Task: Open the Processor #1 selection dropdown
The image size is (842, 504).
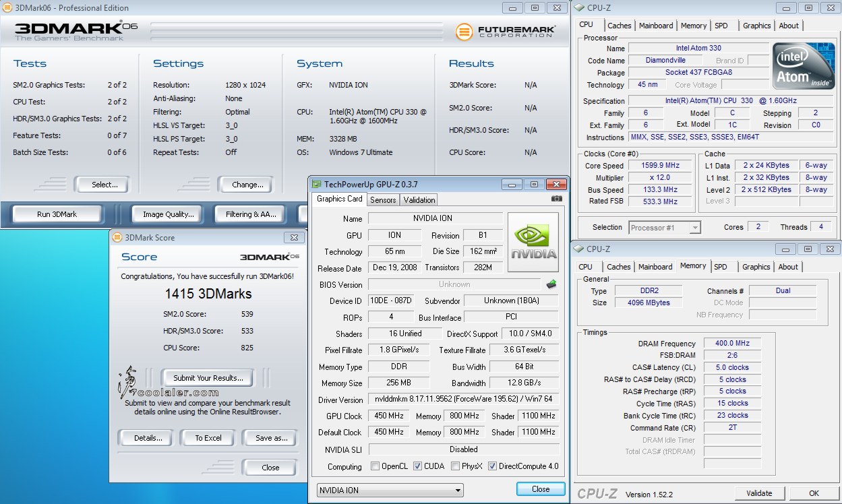Action: [x=665, y=228]
